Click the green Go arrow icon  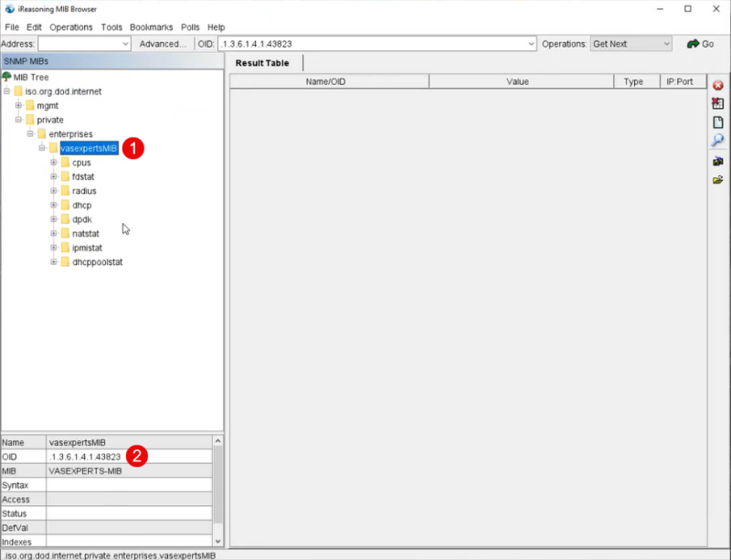click(x=693, y=44)
